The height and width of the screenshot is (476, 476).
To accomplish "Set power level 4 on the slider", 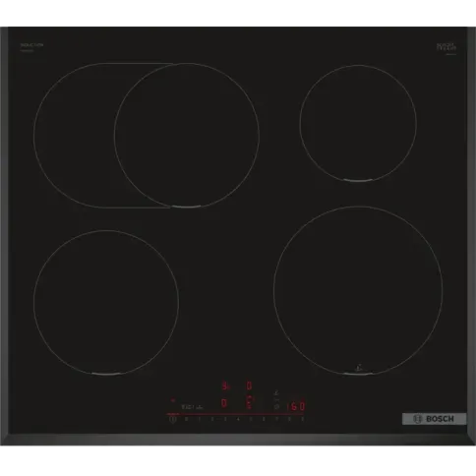I will [238, 419].
